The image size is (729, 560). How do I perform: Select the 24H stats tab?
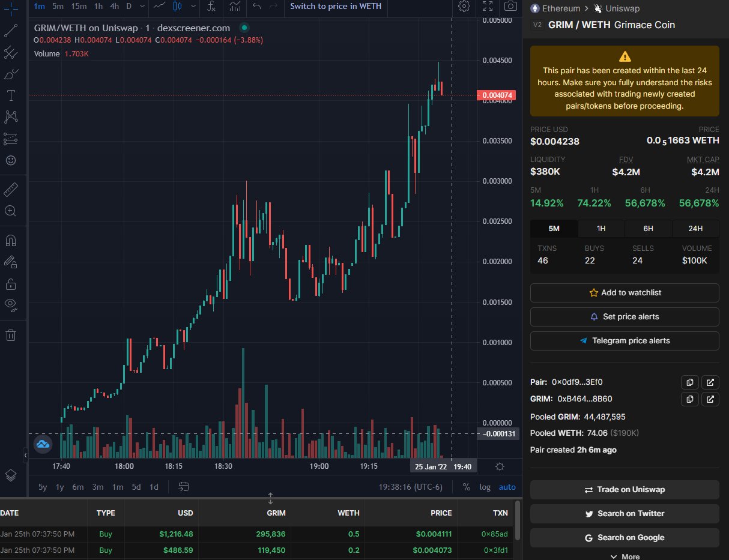695,229
